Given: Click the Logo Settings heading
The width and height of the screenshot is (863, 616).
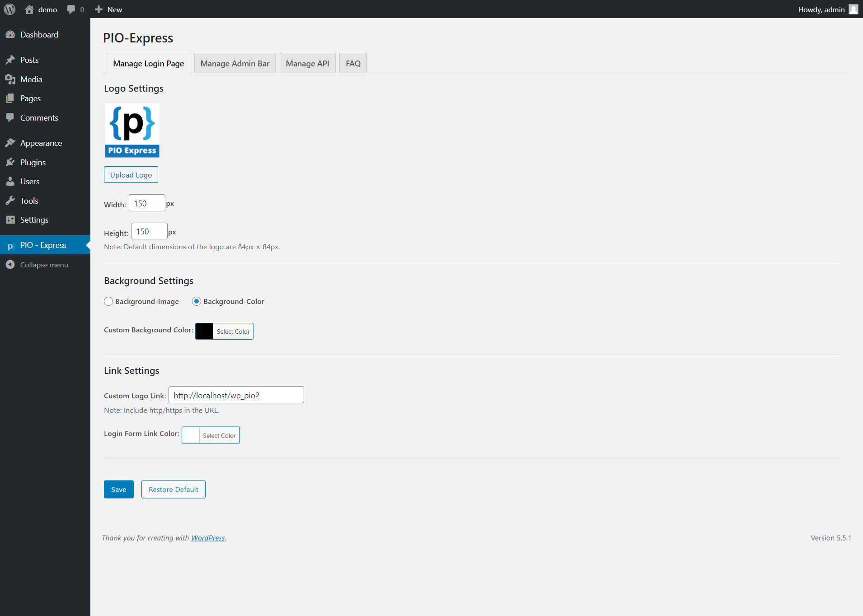Looking at the screenshot, I should point(134,89).
